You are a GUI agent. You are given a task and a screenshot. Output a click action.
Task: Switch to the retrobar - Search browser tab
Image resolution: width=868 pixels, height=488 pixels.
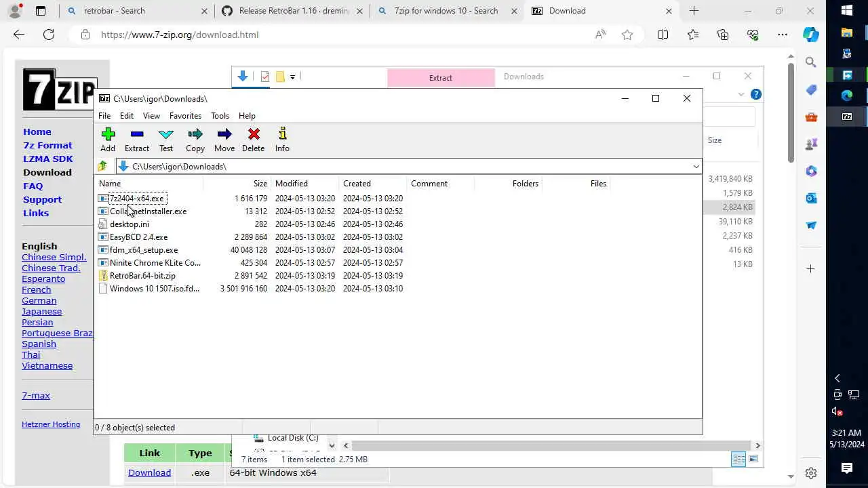138,11
